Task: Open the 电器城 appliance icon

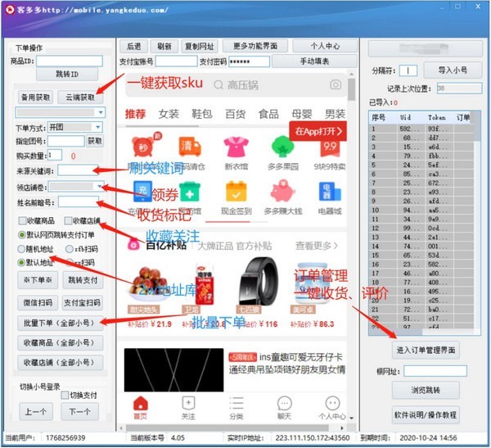Action: tap(330, 191)
